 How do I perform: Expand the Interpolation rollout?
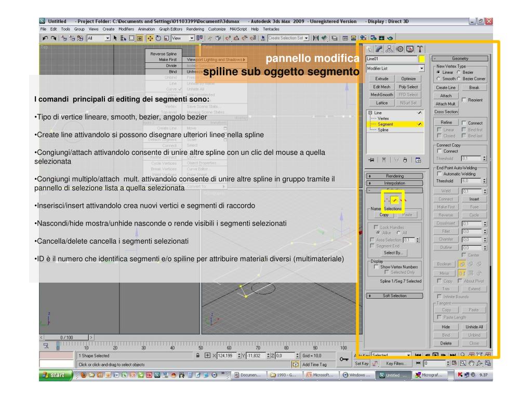pyautogui.click(x=395, y=183)
